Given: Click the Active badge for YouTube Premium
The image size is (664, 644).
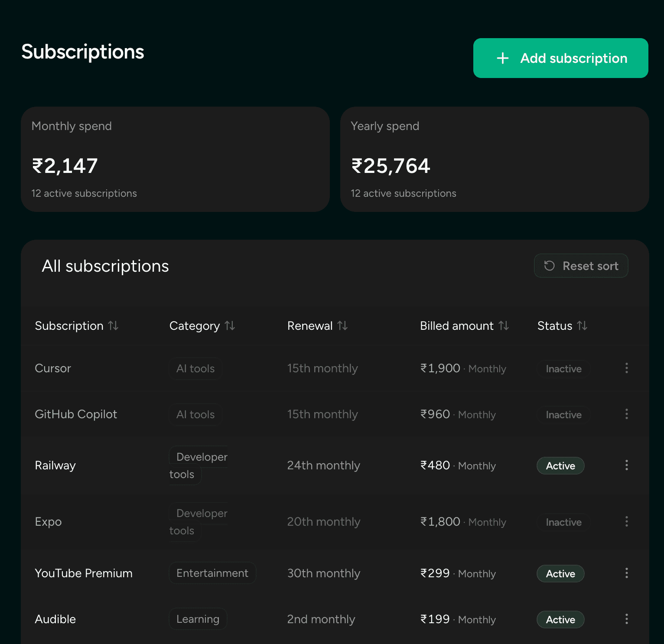Looking at the screenshot, I should [560, 574].
